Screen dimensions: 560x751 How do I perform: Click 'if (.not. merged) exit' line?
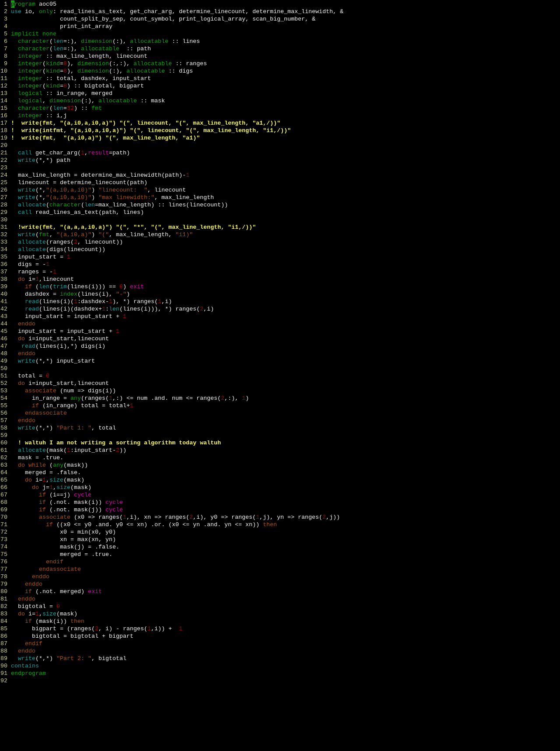tap(63, 591)
